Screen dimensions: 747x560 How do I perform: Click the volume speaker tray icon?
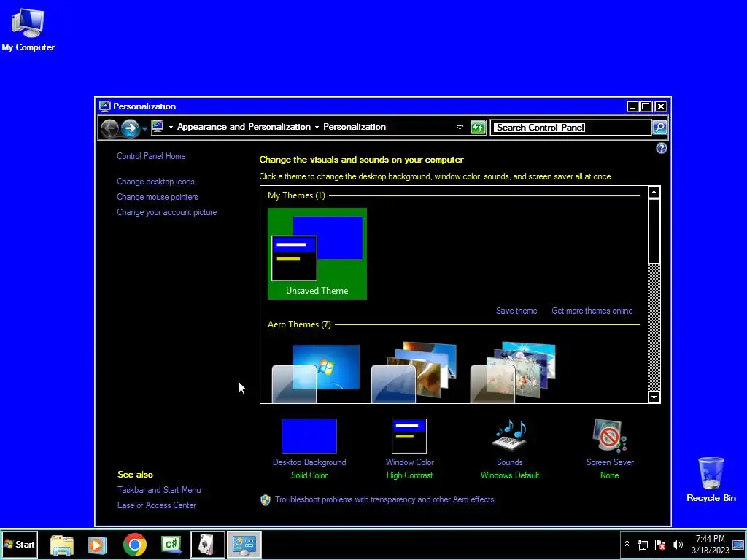click(677, 545)
